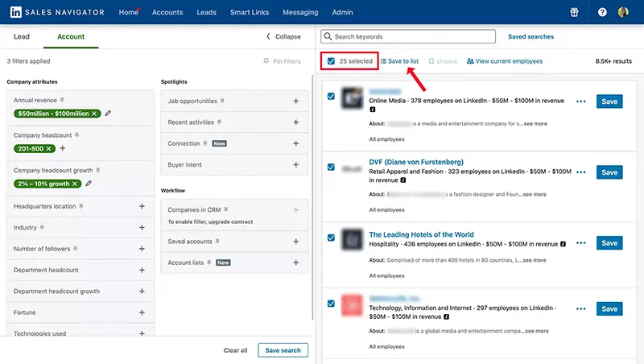Edit the headcount growth filter with the pencil
This screenshot has width=644, height=364.
[89, 184]
